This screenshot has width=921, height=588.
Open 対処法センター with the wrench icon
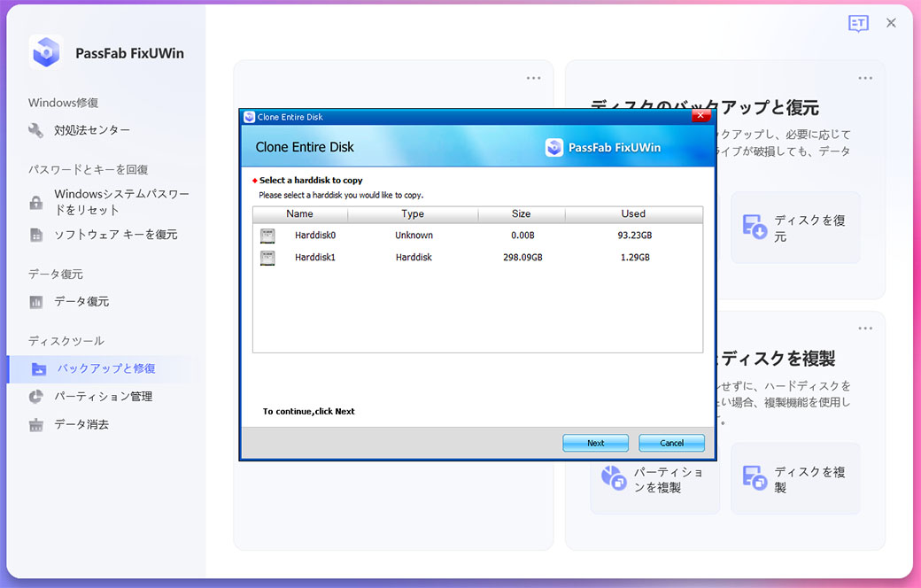click(x=35, y=131)
